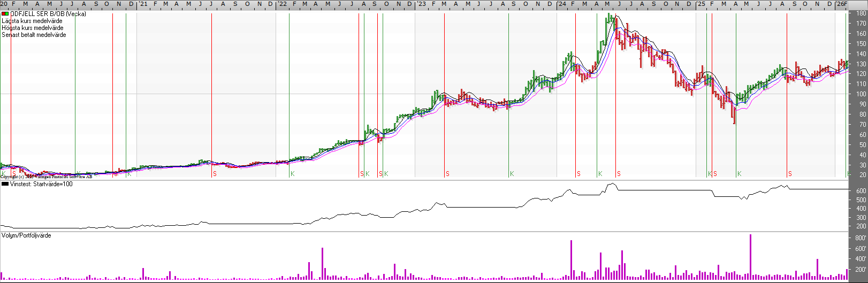Click the 'Högsta kurs medelvärde' legend label

[x=32, y=28]
